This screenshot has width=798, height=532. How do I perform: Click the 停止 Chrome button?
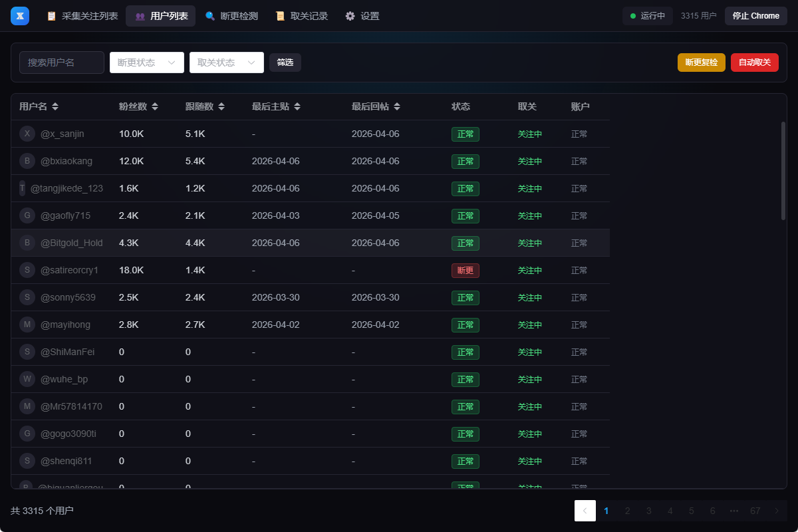click(x=755, y=15)
